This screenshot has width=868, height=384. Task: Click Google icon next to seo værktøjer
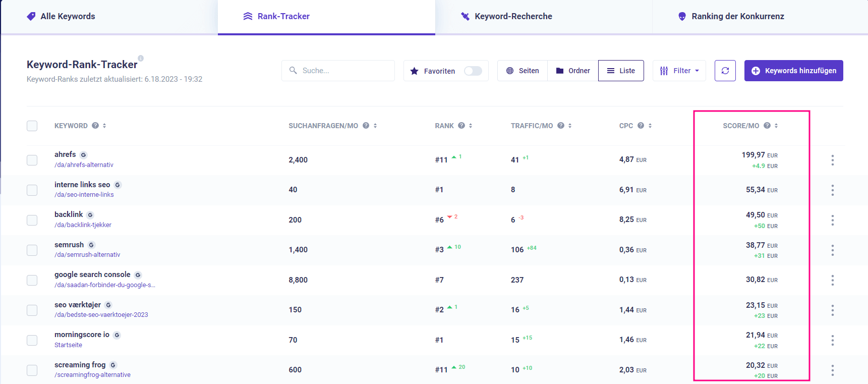point(108,305)
